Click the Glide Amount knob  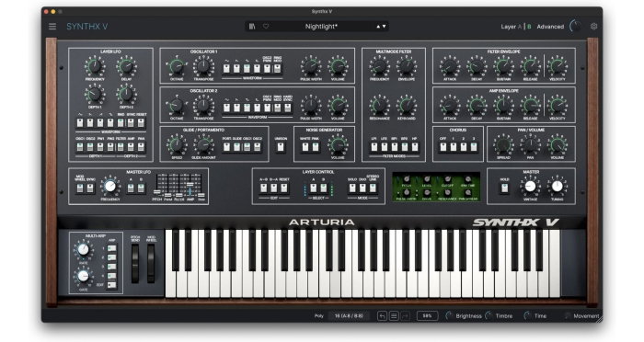[203, 144]
